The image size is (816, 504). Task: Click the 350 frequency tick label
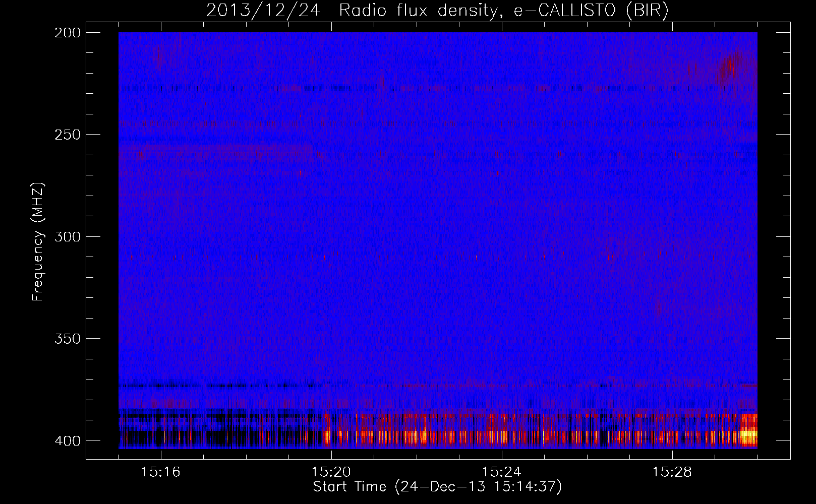67,338
